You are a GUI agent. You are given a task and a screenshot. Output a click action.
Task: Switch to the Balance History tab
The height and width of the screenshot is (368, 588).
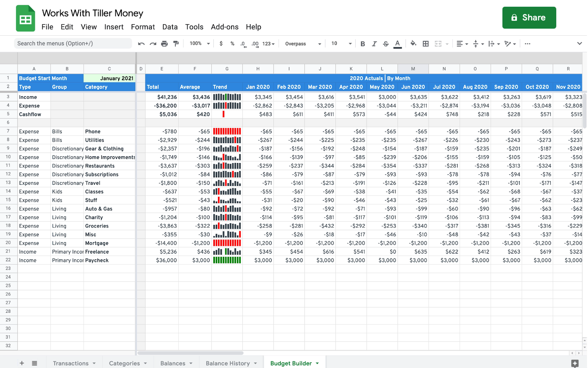pyautogui.click(x=227, y=363)
